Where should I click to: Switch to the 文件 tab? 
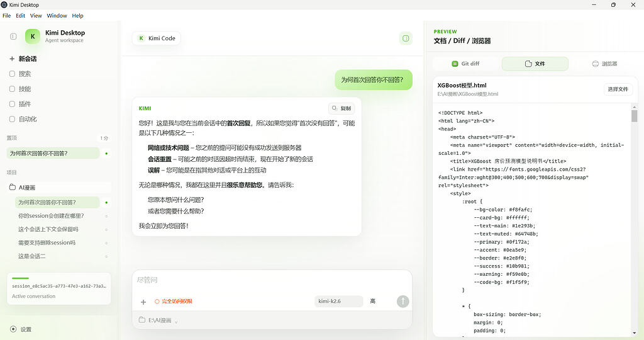pos(535,64)
